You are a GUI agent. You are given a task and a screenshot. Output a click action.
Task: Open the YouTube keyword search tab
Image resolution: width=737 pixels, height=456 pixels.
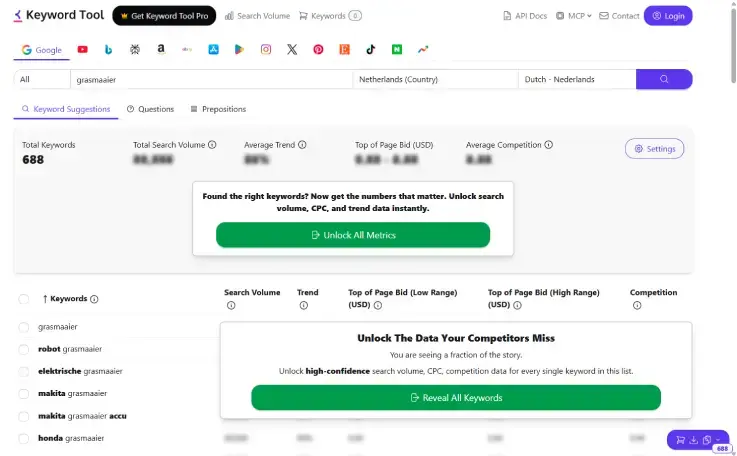click(83, 49)
